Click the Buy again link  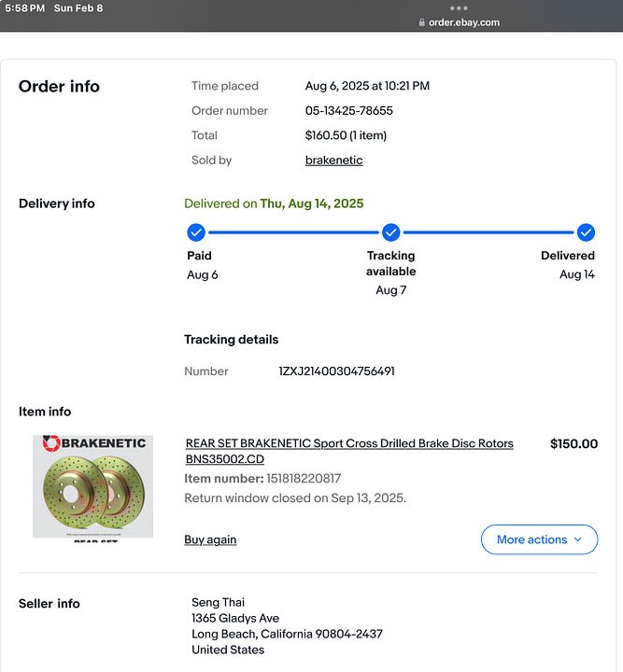click(x=210, y=539)
